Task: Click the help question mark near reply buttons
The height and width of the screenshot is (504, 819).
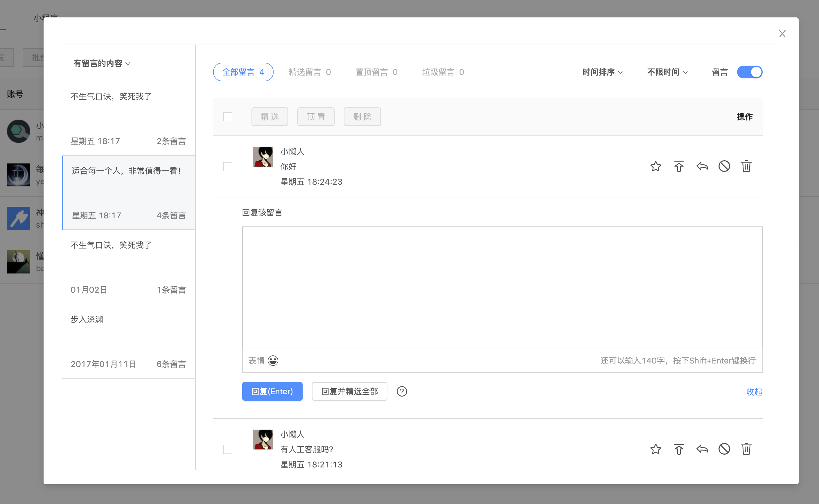Action: click(x=402, y=391)
